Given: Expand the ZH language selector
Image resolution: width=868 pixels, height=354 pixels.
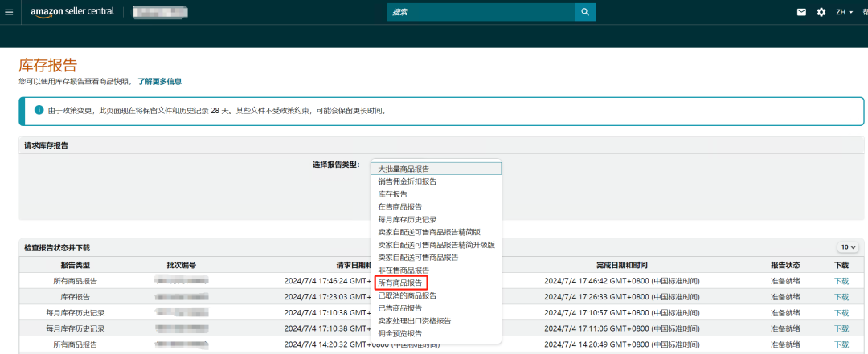Looking at the screenshot, I should (x=844, y=12).
